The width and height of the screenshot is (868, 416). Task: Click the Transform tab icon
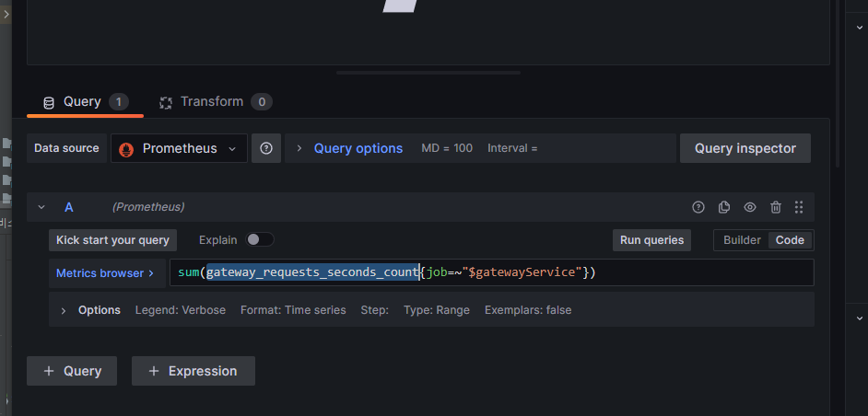[x=166, y=102]
